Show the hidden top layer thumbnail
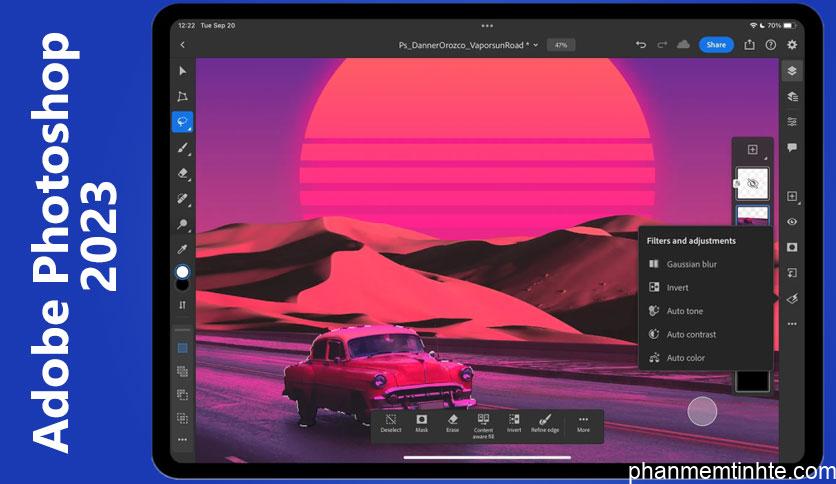 point(752,183)
